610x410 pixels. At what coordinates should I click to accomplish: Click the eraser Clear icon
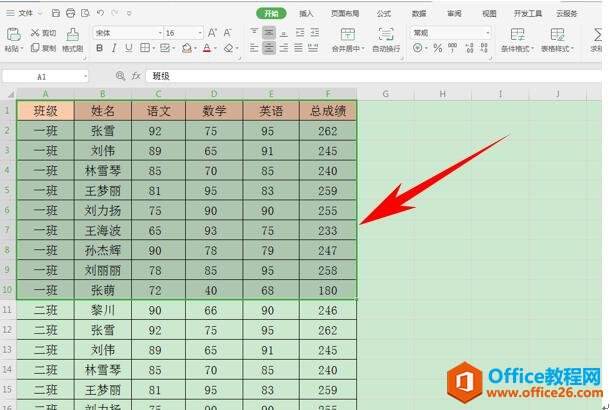(x=228, y=48)
